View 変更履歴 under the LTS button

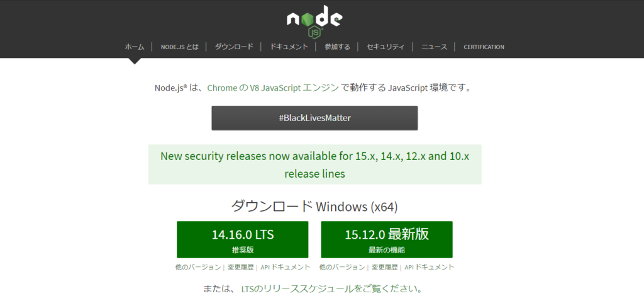tap(241, 267)
